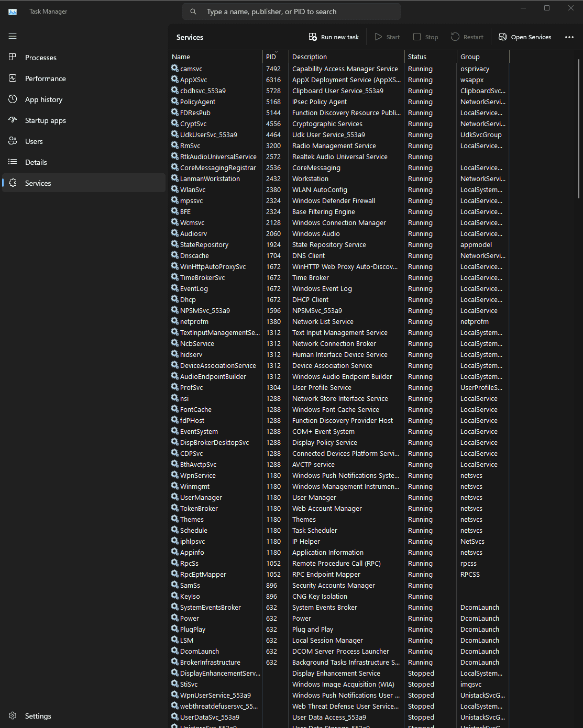Sort by the Status column header
The image size is (583, 728).
(431, 57)
